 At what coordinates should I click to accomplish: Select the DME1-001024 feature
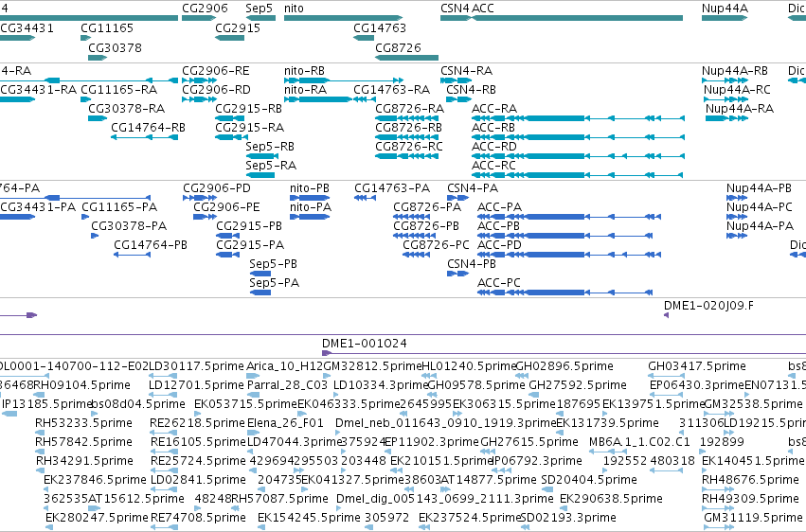pos(564,353)
